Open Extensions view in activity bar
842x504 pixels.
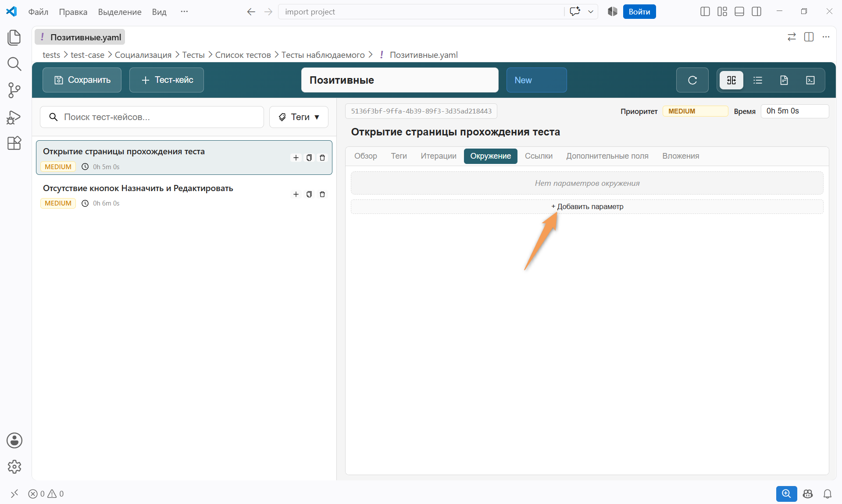tap(14, 143)
